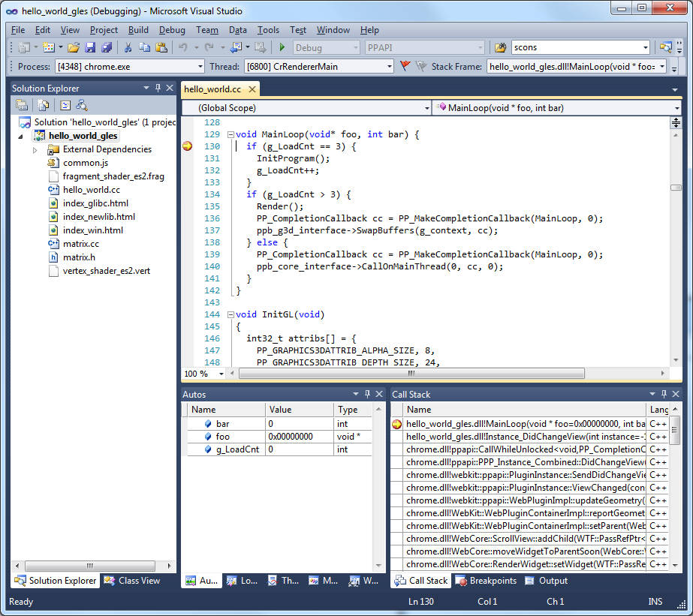Viewport: 693px width, 616px height.
Task: Switch to the Output tab
Action: 547,580
